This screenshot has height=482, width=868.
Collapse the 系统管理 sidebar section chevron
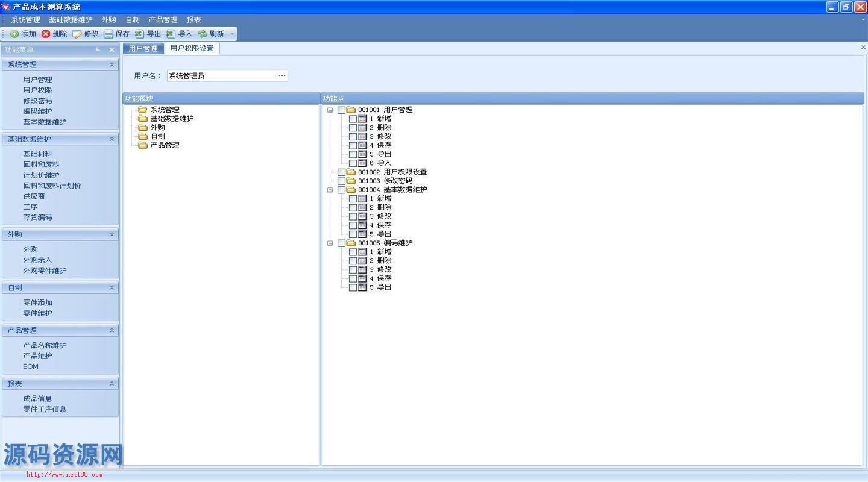pos(112,64)
